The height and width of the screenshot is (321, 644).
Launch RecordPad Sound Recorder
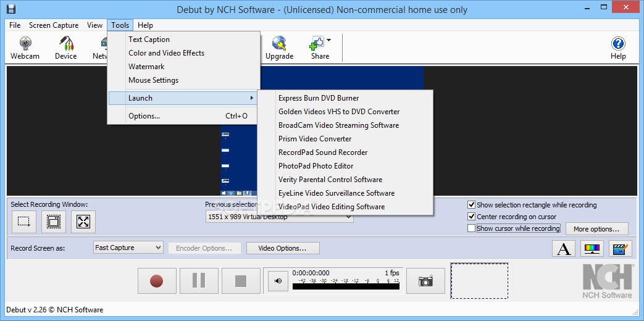(345, 152)
